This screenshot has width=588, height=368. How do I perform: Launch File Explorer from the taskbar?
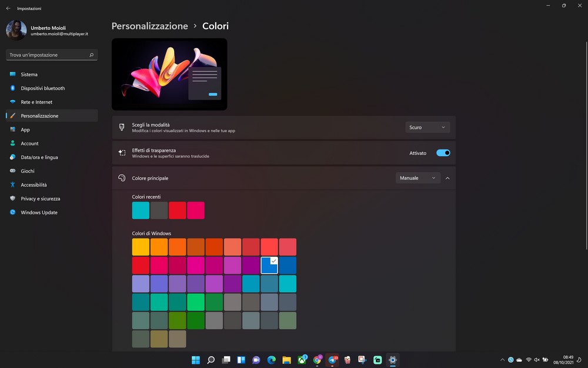286,360
